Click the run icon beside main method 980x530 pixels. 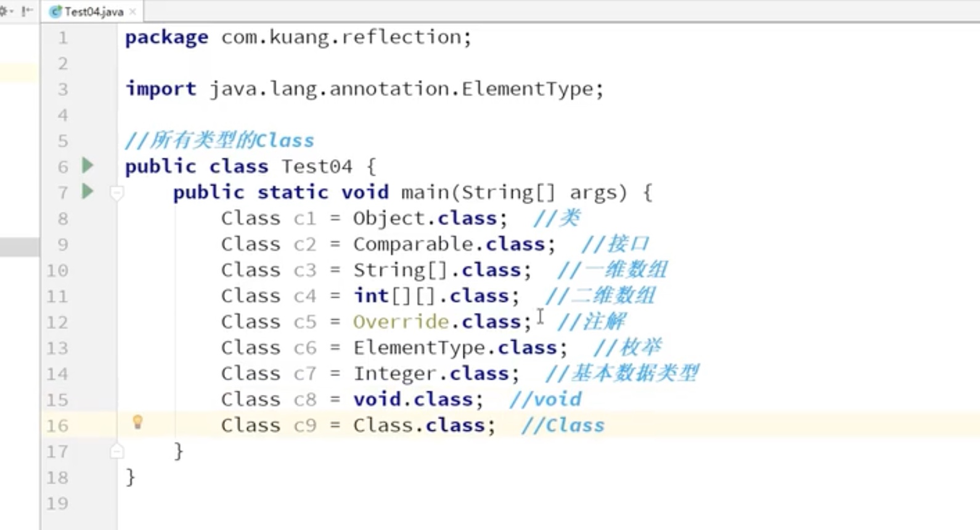tap(88, 191)
